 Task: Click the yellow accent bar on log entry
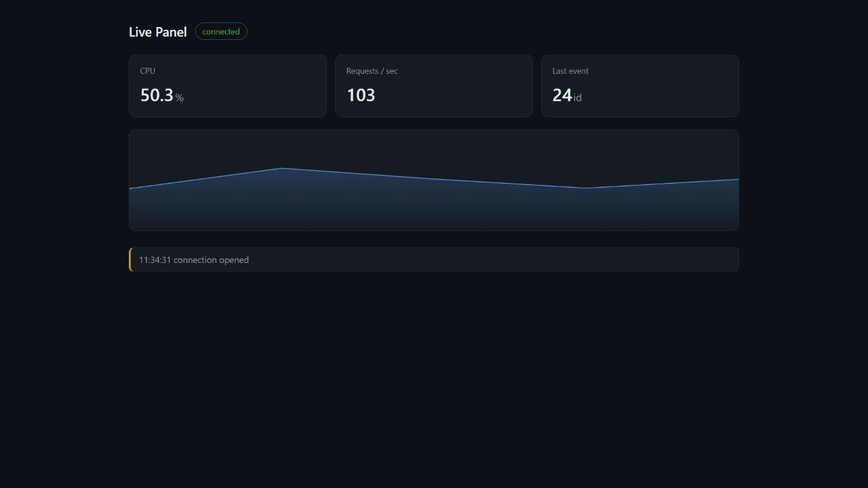coord(130,260)
